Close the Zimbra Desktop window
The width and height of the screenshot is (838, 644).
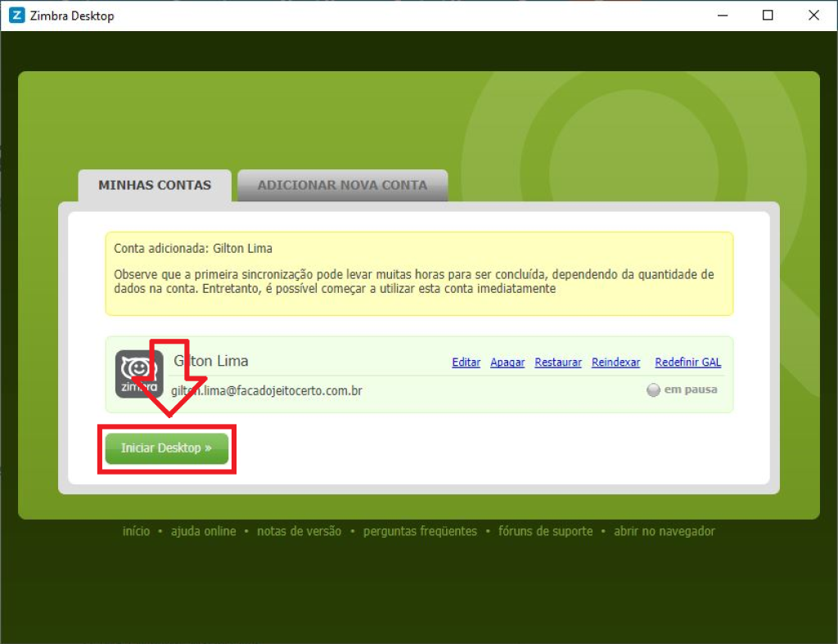pos(813,16)
